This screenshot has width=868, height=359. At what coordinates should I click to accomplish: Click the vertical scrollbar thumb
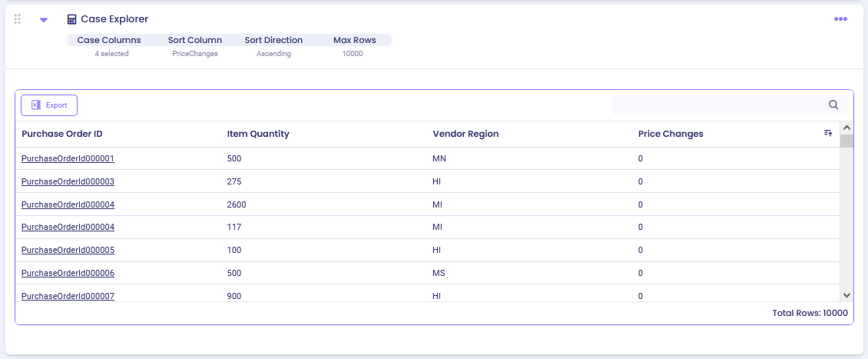(846, 141)
